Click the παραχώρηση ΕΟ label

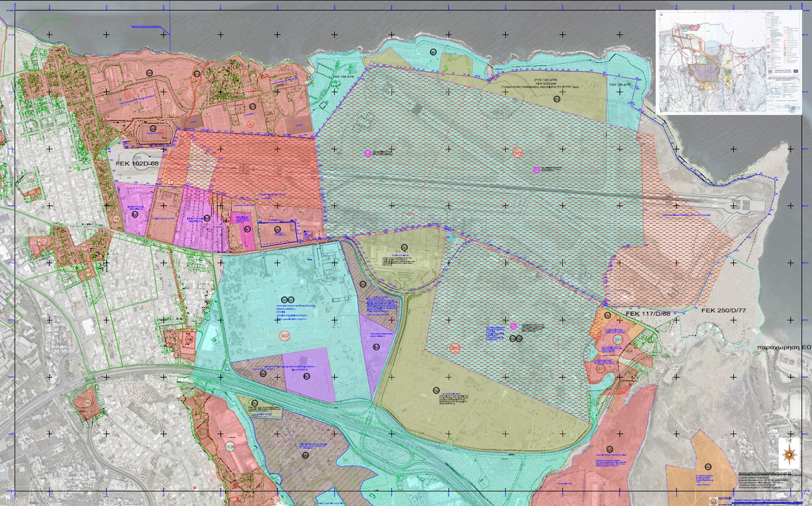[x=784, y=347]
